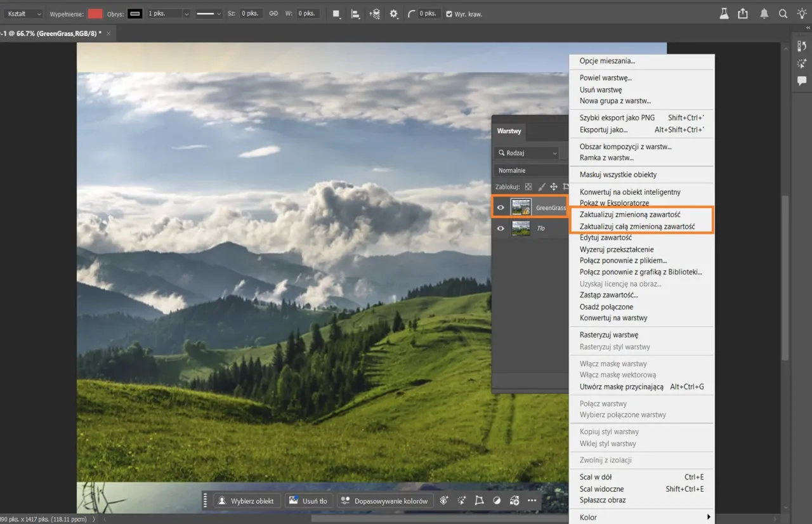Open the Kształt tool mode dropdown
812x524 pixels.
click(x=23, y=13)
